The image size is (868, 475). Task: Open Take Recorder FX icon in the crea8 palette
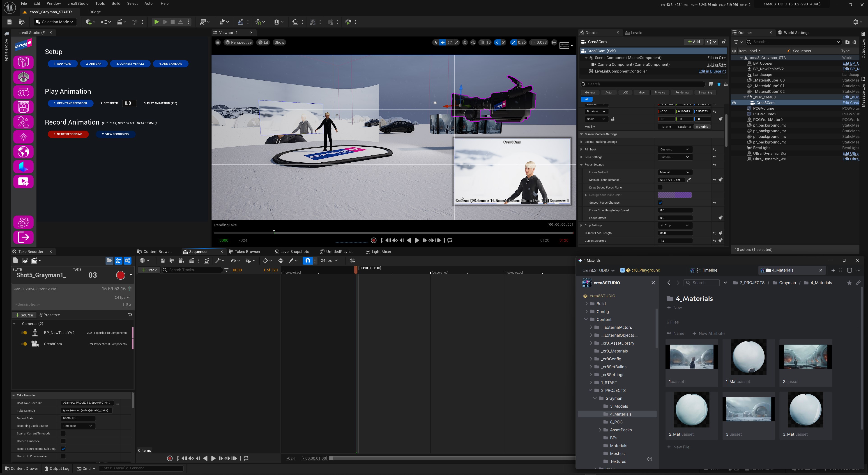click(x=23, y=107)
